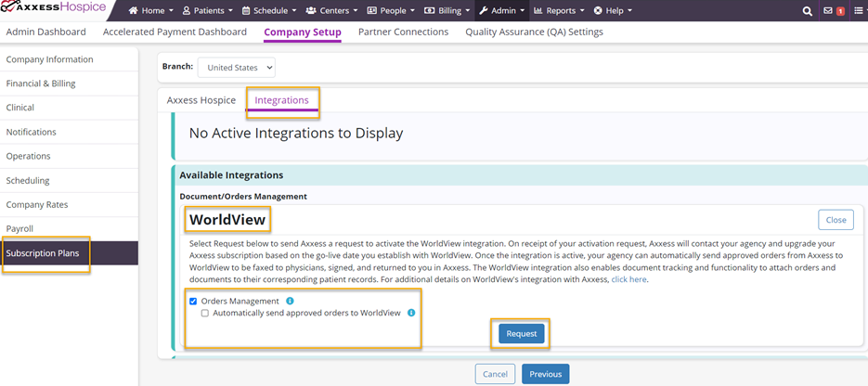Click the search magnifier icon
This screenshot has height=386, width=868.
pos(807,11)
